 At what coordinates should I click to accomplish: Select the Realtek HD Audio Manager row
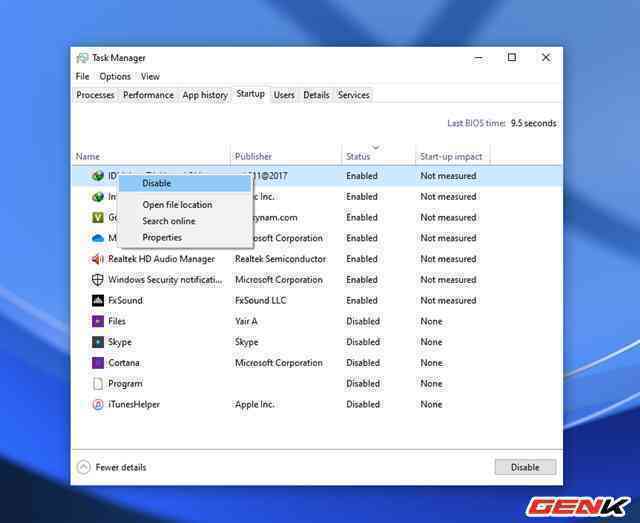[x=317, y=259]
